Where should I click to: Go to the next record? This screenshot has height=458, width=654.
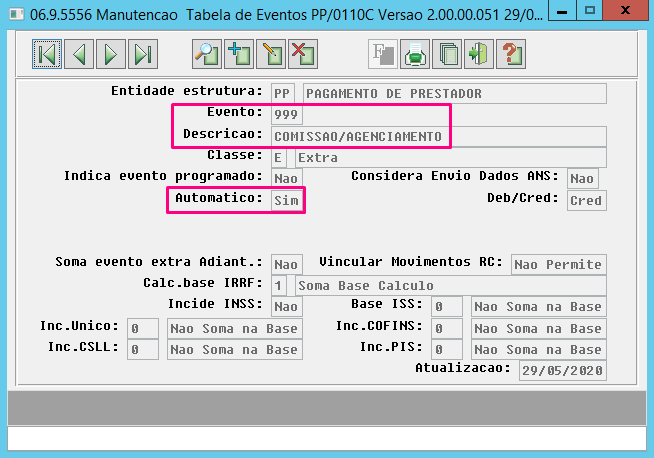(x=111, y=54)
